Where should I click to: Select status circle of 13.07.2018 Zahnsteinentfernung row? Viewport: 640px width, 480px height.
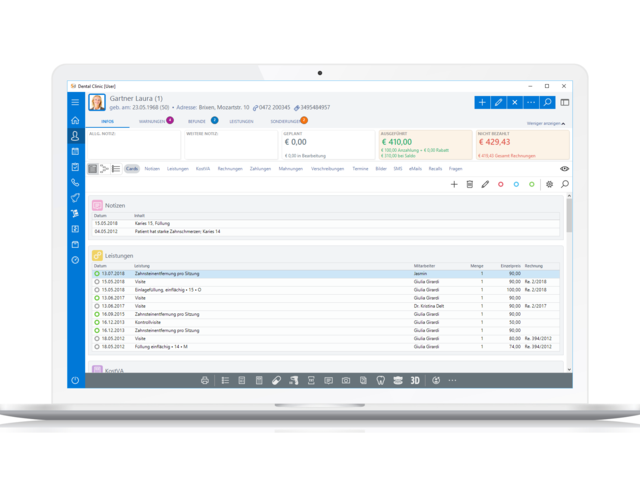pyautogui.click(x=97, y=273)
